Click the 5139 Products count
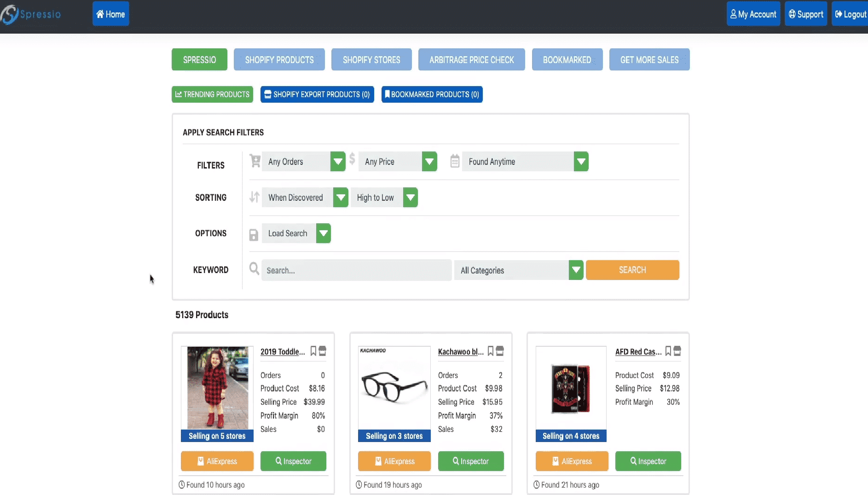The image size is (868, 495). [x=202, y=315]
